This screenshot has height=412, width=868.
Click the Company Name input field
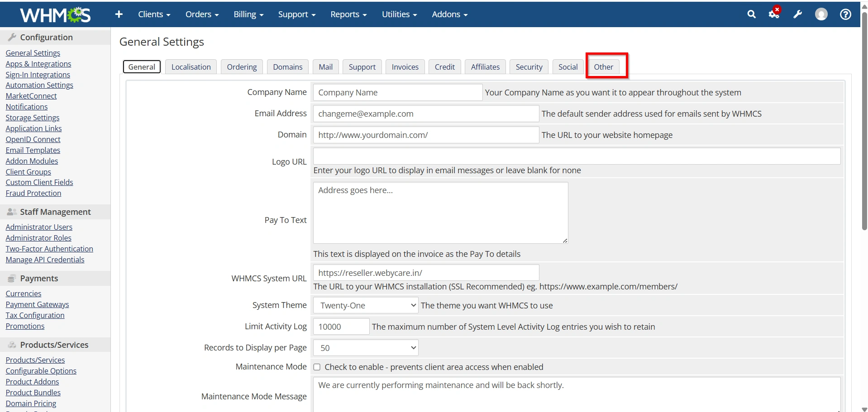tap(398, 92)
